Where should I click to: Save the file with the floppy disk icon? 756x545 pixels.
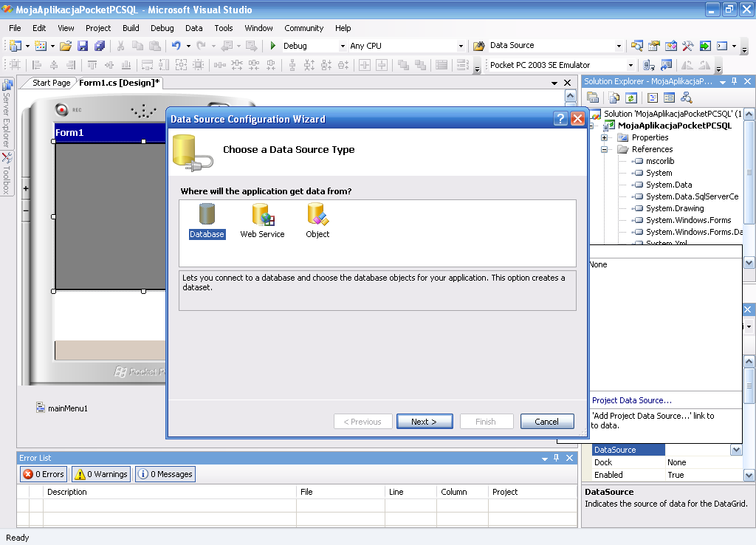pyautogui.click(x=83, y=46)
